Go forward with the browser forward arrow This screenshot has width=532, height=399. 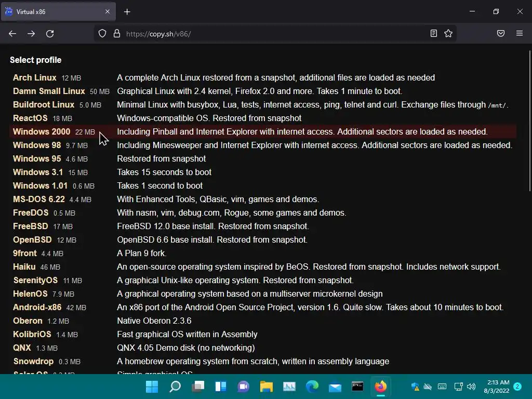[x=31, y=34]
